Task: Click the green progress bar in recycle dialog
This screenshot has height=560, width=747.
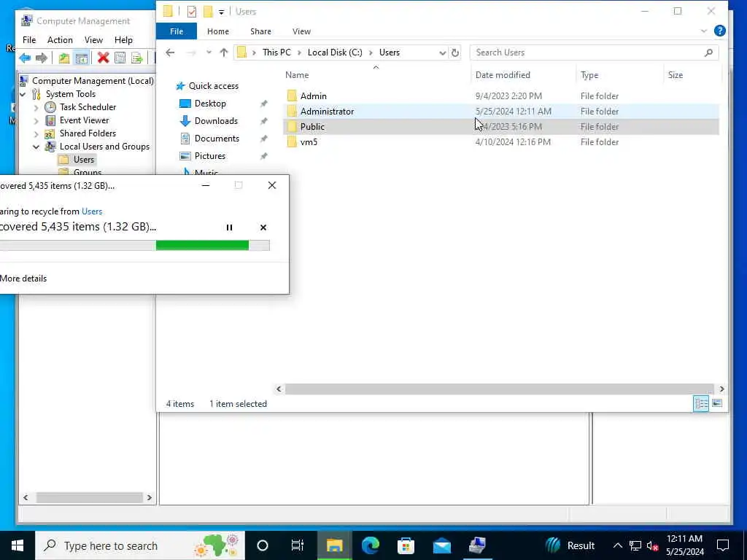Action: coord(202,245)
